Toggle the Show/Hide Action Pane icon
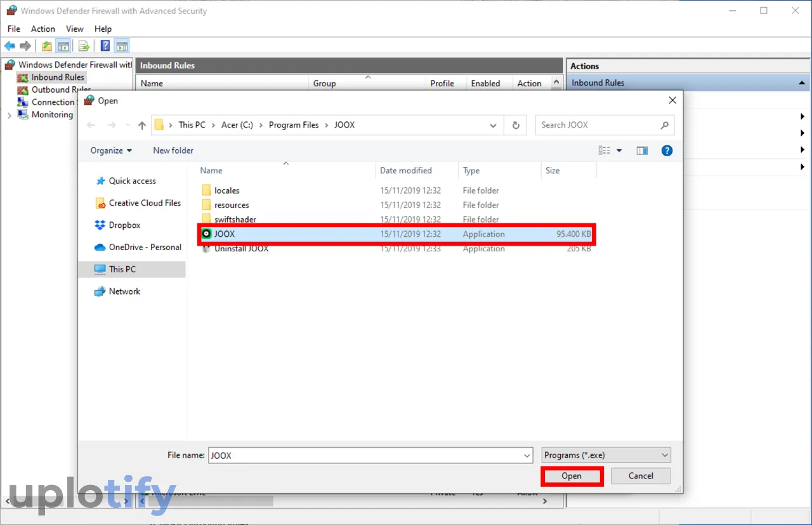The width and height of the screenshot is (812, 525). (122, 46)
